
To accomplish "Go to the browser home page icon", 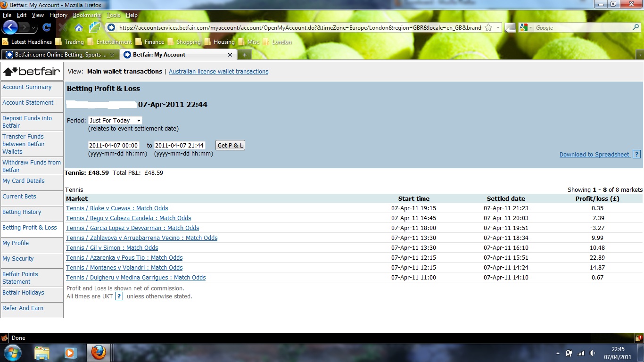I will coord(79,28).
